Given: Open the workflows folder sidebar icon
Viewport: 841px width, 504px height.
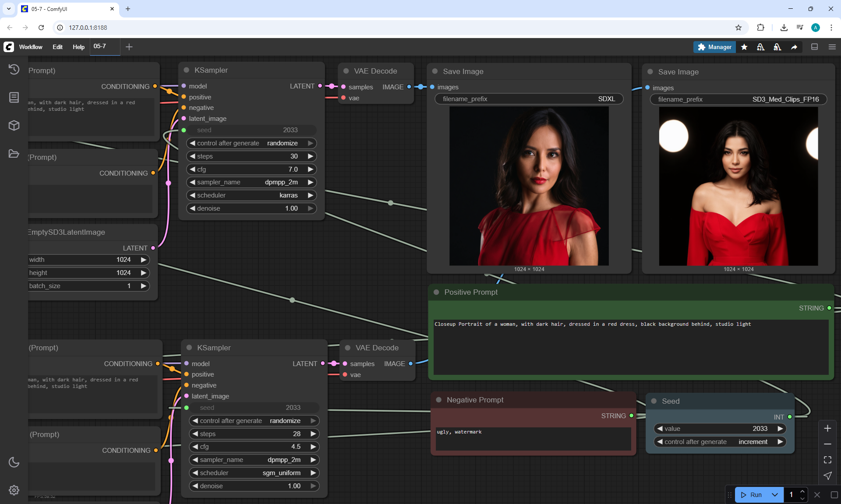Looking at the screenshot, I should point(14,154).
